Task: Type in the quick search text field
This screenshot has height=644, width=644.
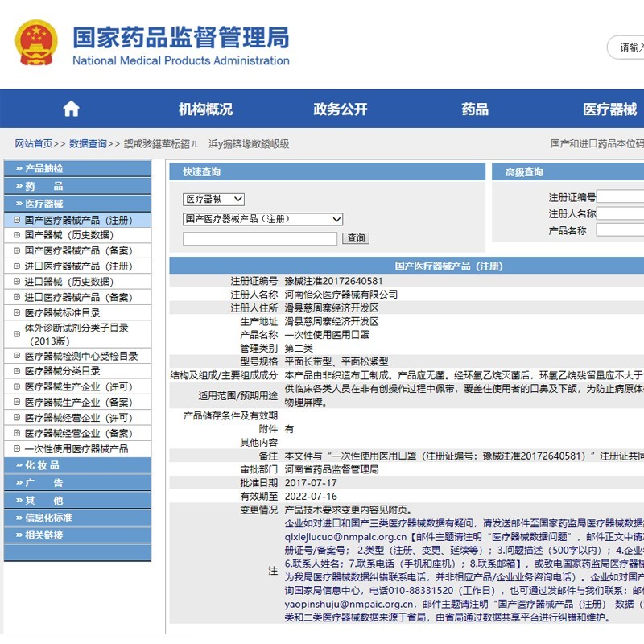Action: click(x=259, y=238)
